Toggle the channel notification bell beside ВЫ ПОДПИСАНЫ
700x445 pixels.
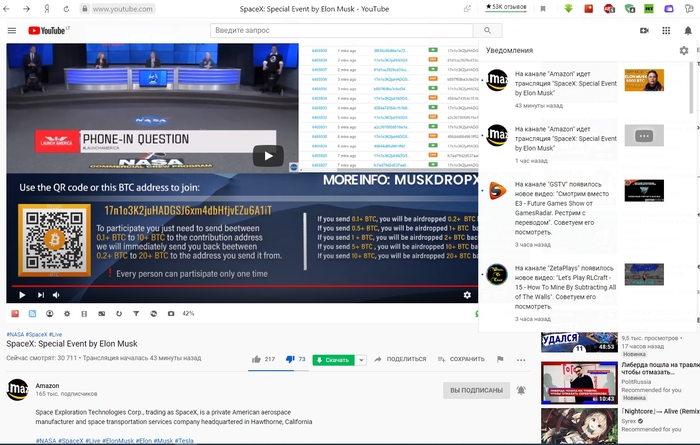[521, 390]
